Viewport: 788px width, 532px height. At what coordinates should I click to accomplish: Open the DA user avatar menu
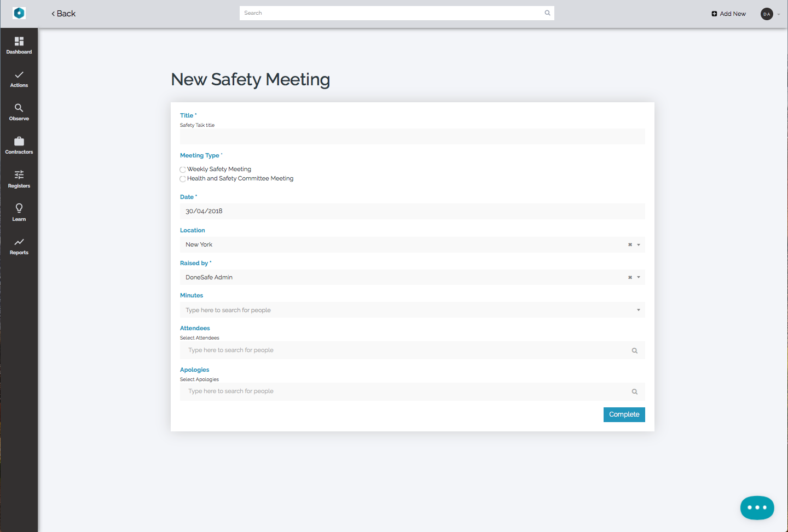pyautogui.click(x=767, y=14)
